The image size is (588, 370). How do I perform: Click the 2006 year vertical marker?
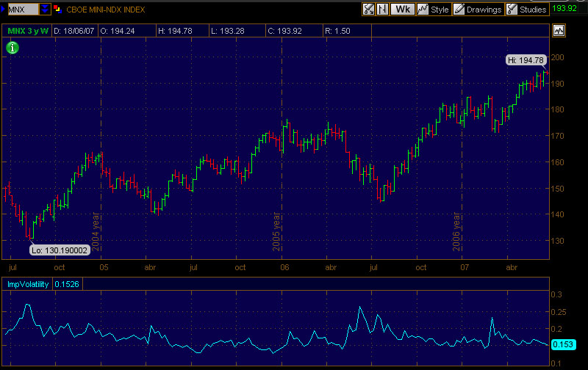pyautogui.click(x=456, y=232)
